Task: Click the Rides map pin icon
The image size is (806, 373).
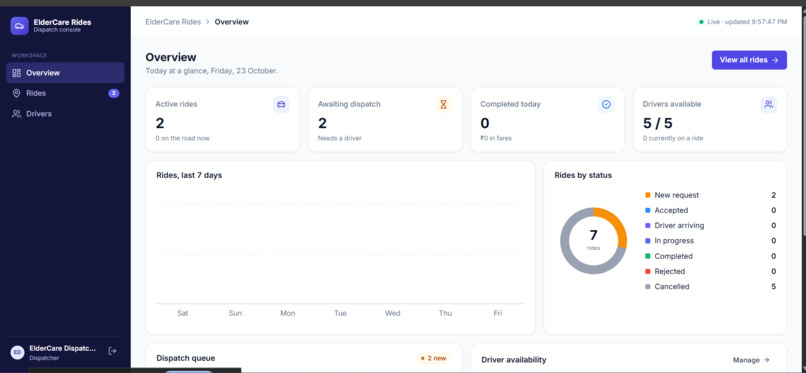Action: tap(16, 93)
